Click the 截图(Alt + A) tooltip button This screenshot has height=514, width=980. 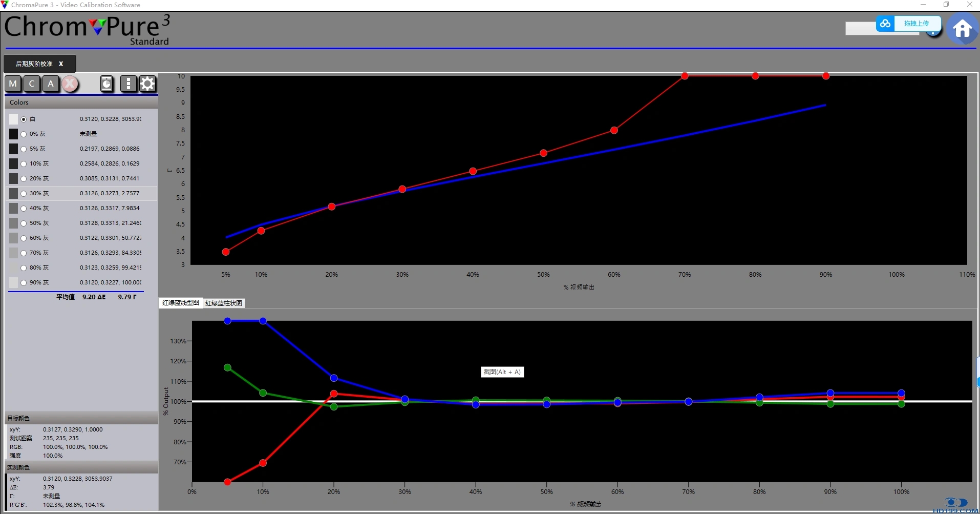pos(502,372)
